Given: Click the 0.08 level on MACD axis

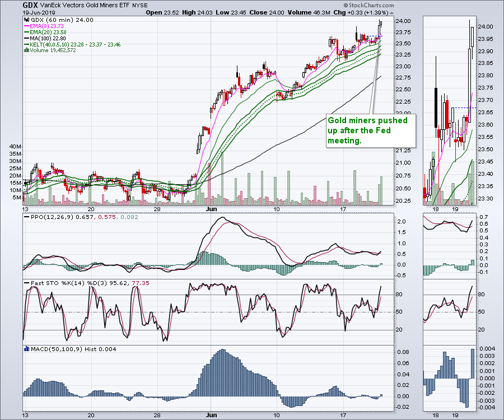Looking at the screenshot, I should coord(403,352).
